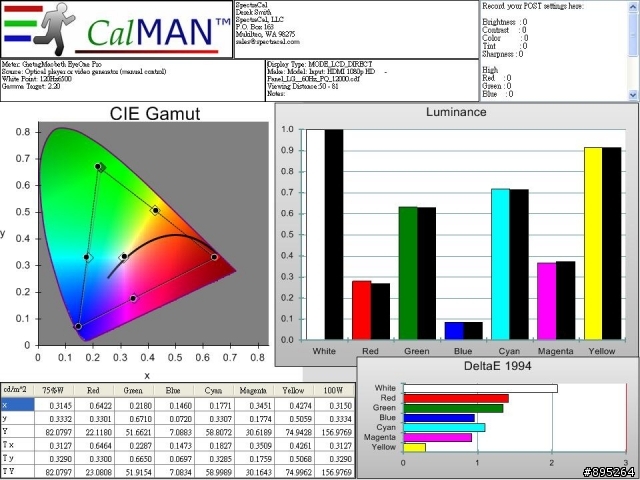
Task: Click the green primary point on CIE Gamut
Action: coord(98,166)
